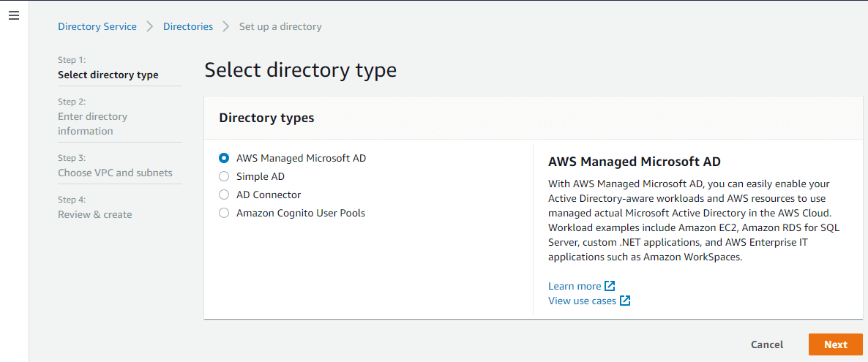Click external link icon beside Learn more
The image size is (868, 362).
pyautogui.click(x=610, y=286)
